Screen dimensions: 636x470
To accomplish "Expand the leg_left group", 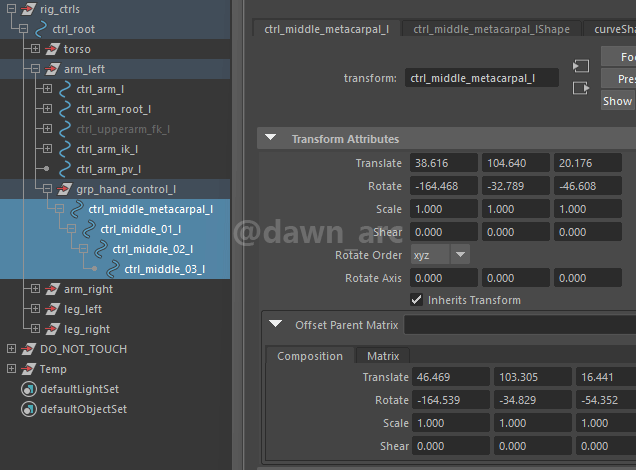I will [x=35, y=308].
